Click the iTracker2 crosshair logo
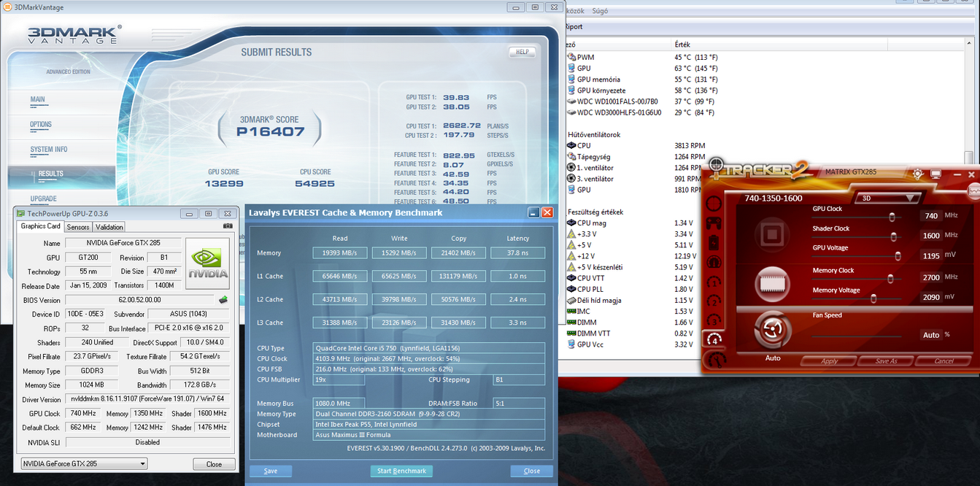Image resolution: width=980 pixels, height=486 pixels. coord(717,168)
